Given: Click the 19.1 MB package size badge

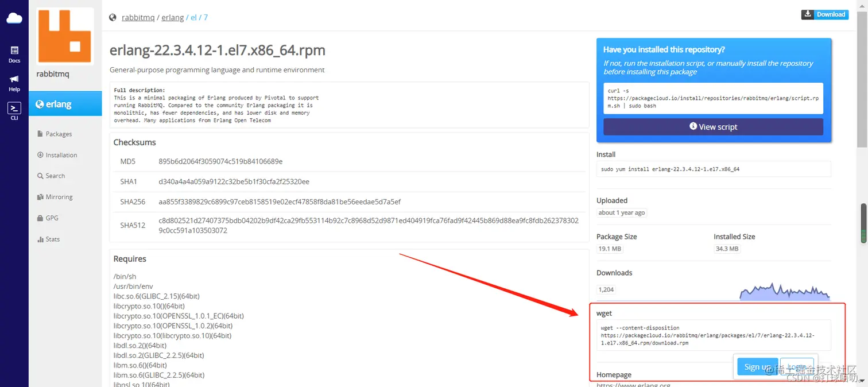Looking at the screenshot, I should pyautogui.click(x=610, y=249).
